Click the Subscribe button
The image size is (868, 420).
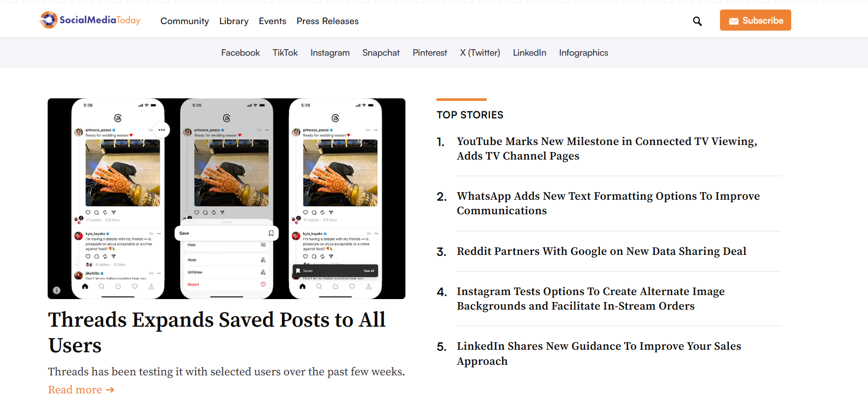click(x=755, y=20)
